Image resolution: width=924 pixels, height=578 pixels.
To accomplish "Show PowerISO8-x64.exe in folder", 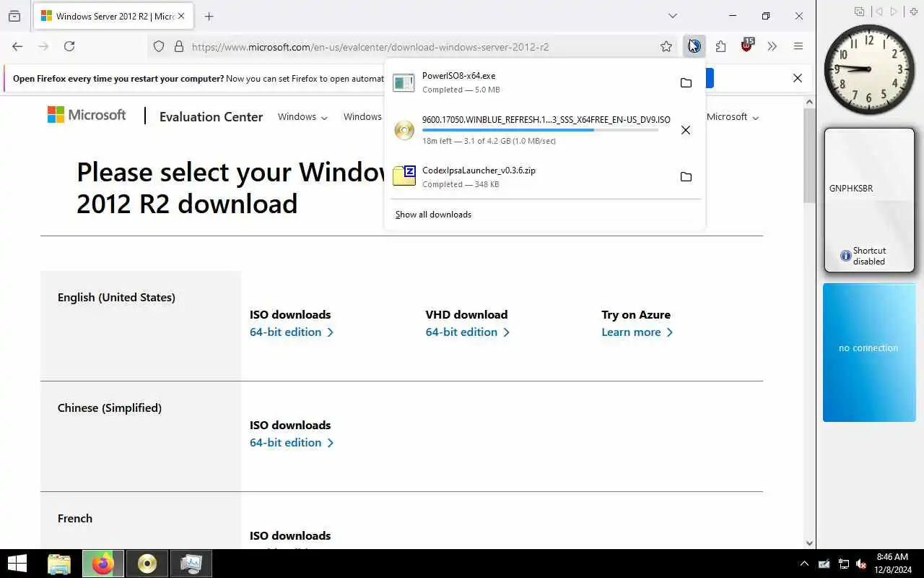I will (686, 82).
